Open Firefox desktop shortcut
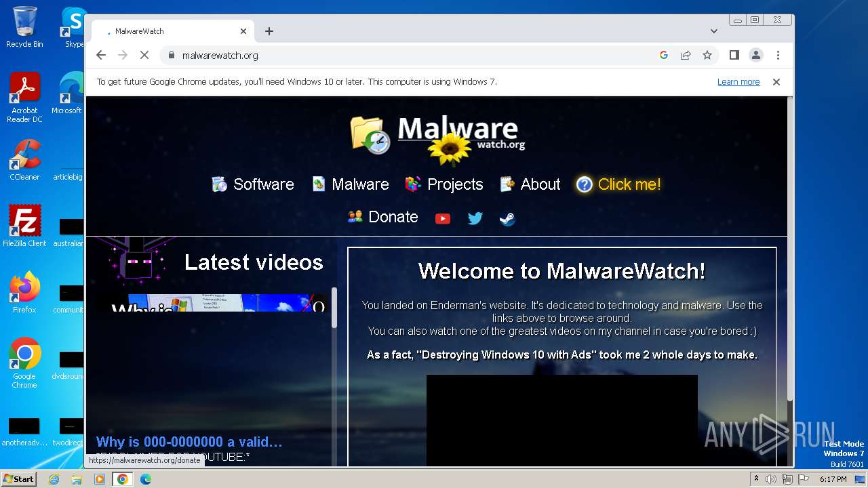The height and width of the screenshot is (488, 868). click(x=24, y=292)
